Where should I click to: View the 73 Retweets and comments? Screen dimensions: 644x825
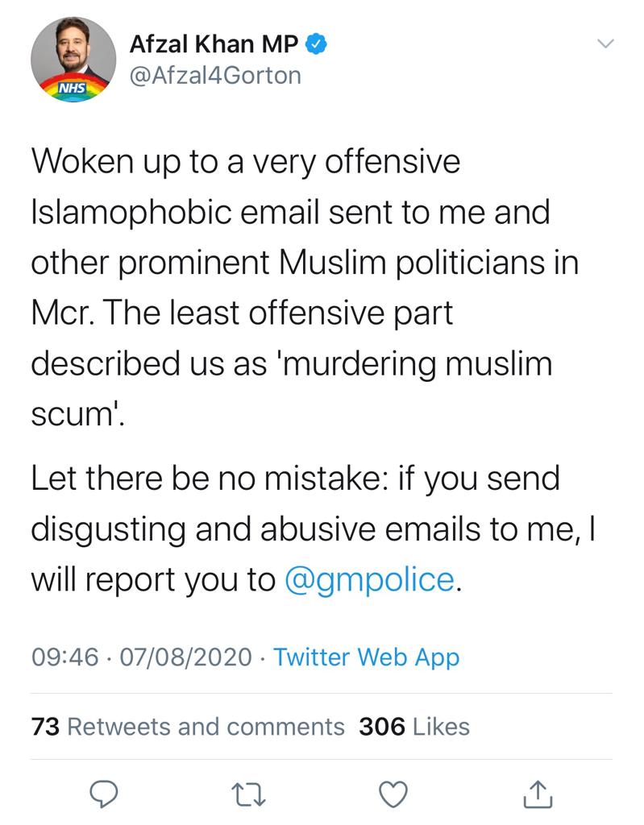pyautogui.click(x=188, y=727)
